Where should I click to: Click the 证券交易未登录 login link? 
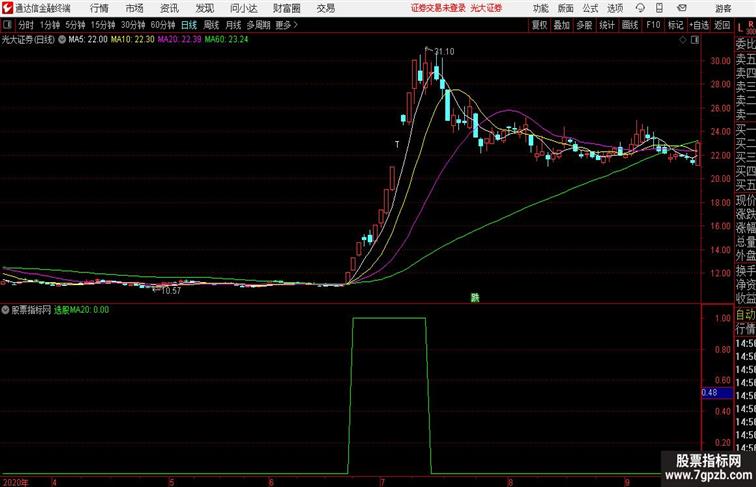coord(438,8)
